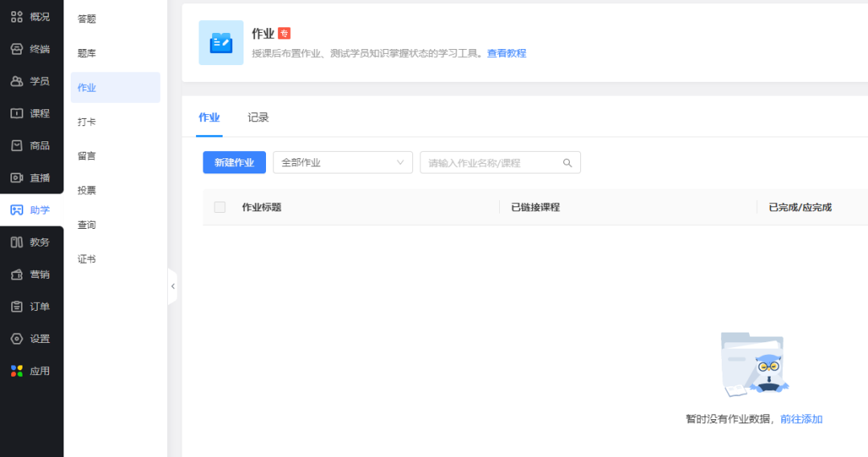Open 证书 certificates in submenu
The image size is (868, 457).
[x=87, y=259]
